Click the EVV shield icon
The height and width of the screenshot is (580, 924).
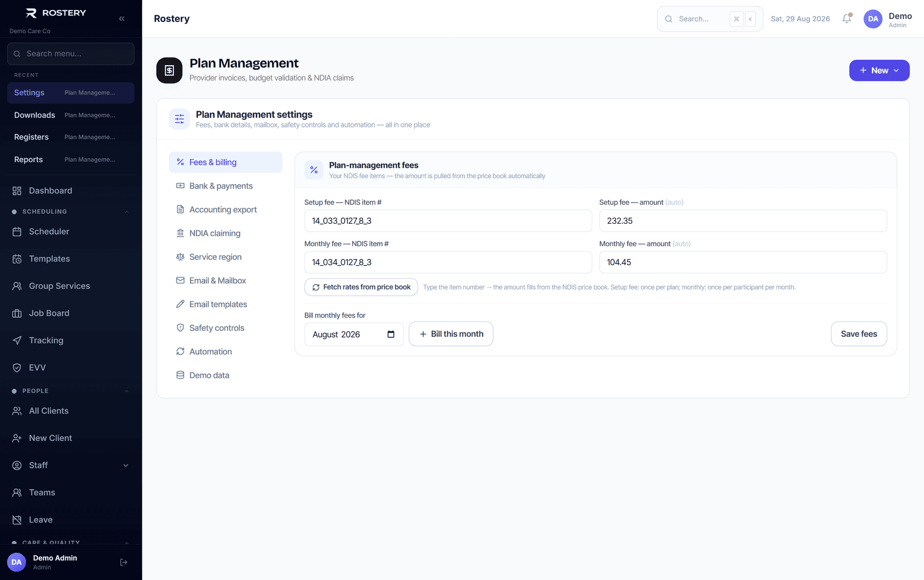point(17,368)
